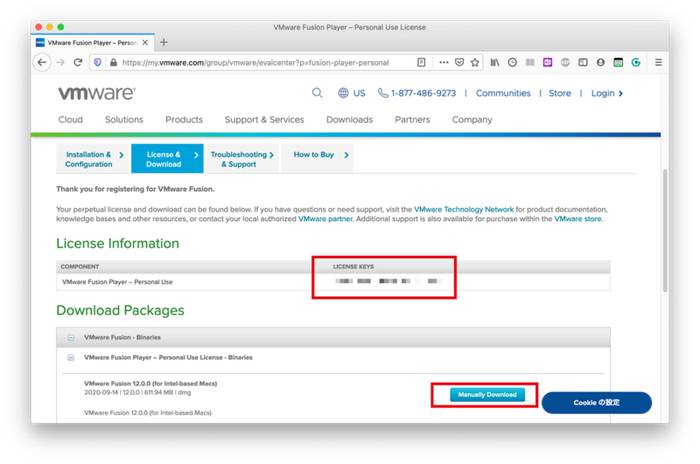Image resolution: width=700 pixels, height=464 pixels.
Task: Toggle reader view icon in address bar
Action: (x=421, y=63)
